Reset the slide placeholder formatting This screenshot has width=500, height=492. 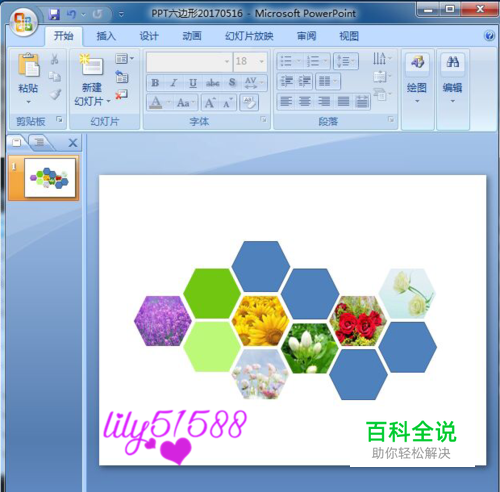(122, 77)
